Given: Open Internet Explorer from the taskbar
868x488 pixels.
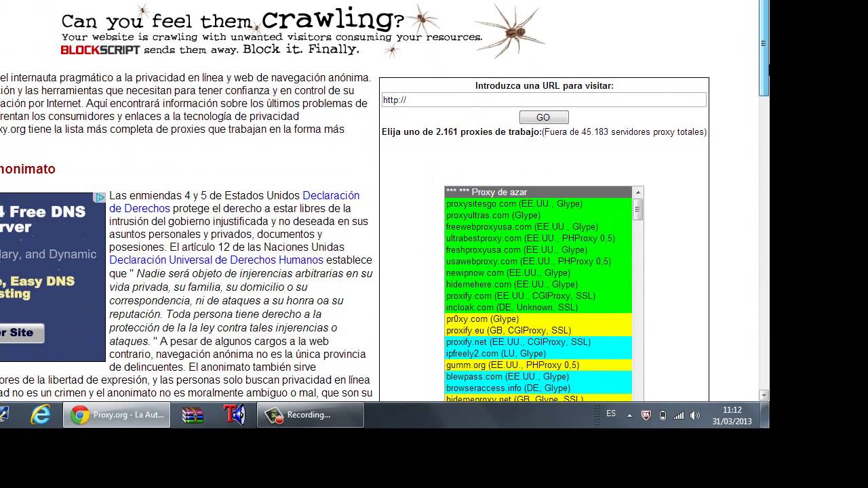Looking at the screenshot, I should click(41, 415).
